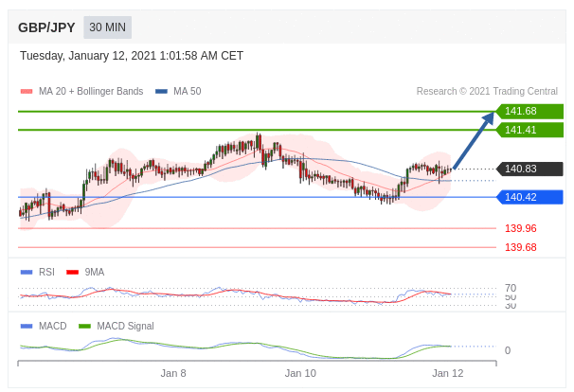The width and height of the screenshot is (574, 392).
Task: Click the 139.96 support level label
Action: point(521,229)
